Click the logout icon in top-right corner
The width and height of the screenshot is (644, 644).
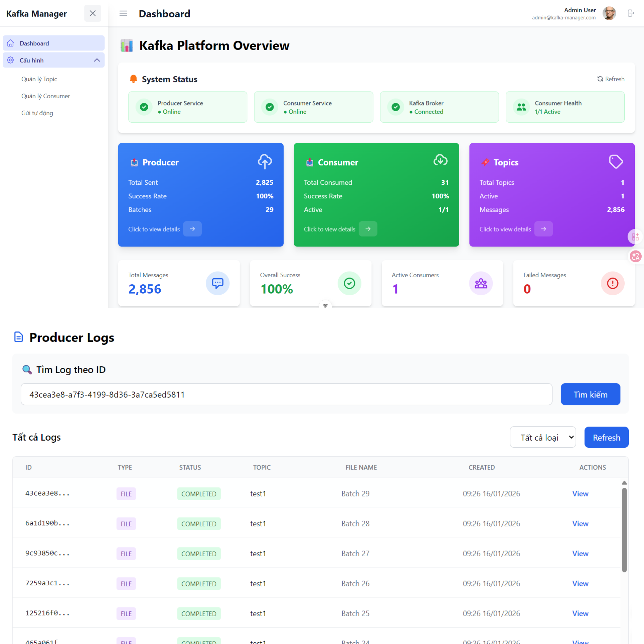point(631,13)
